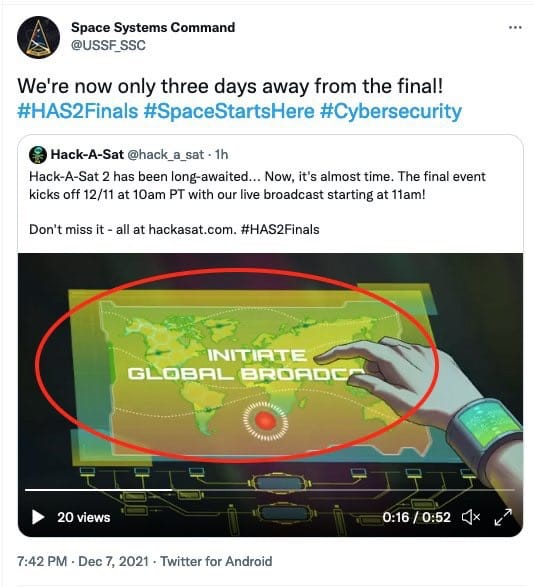The image size is (534, 587).
Task: Click the Hack-A-Sat avatar in quoted tweet
Action: tap(38, 155)
